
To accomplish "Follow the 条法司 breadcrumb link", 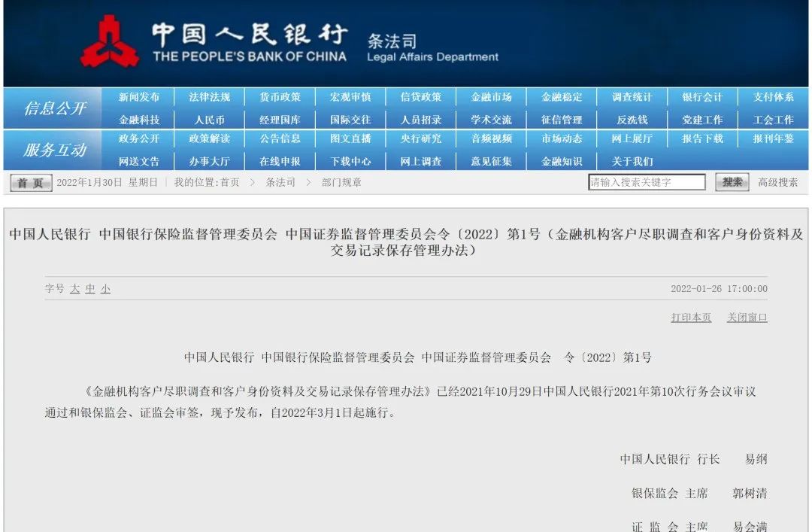I will pyautogui.click(x=280, y=183).
